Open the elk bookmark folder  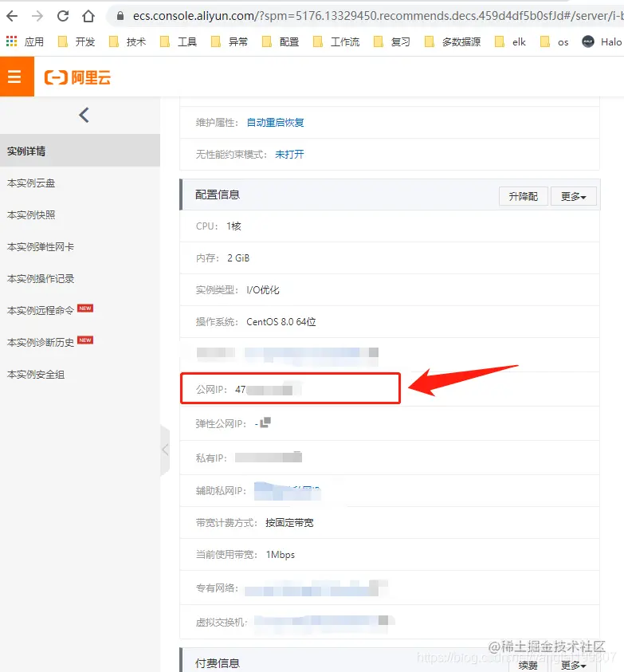point(510,41)
